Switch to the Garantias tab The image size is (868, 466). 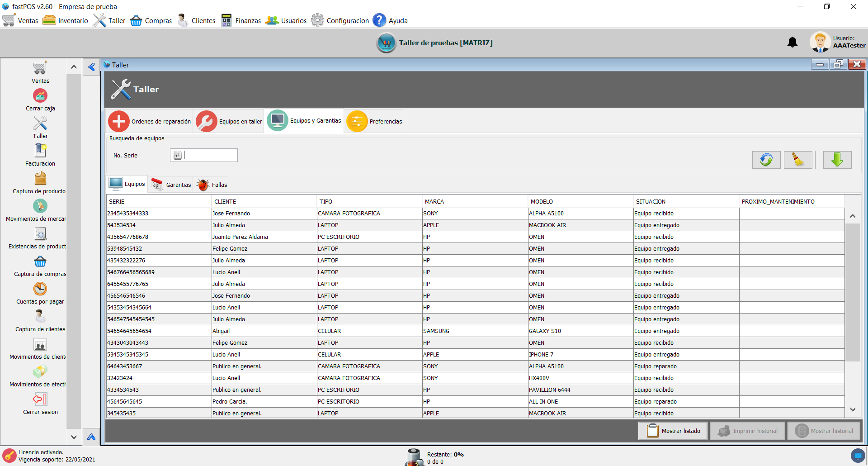coord(171,185)
